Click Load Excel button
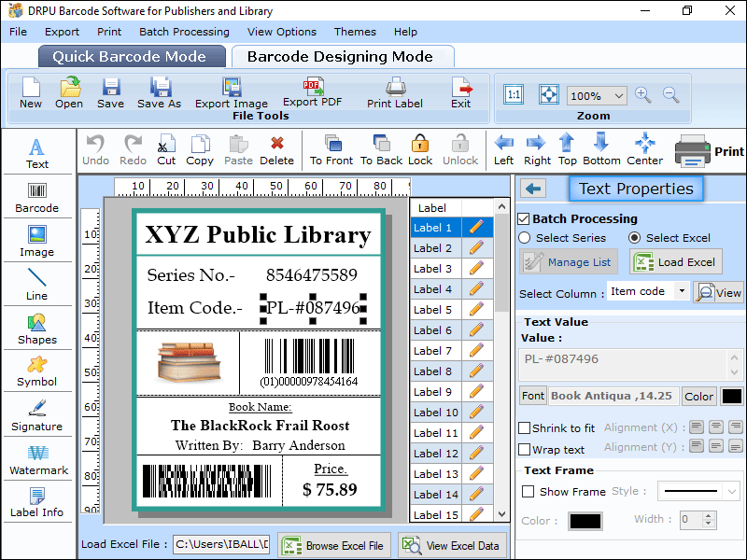The height and width of the screenshot is (560, 747). (x=675, y=262)
